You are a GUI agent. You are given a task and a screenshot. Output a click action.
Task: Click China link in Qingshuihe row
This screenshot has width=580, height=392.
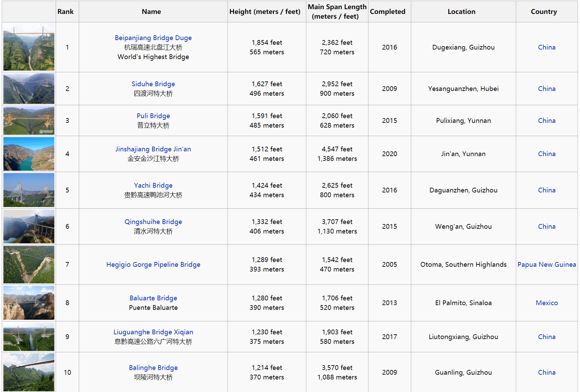547,226
